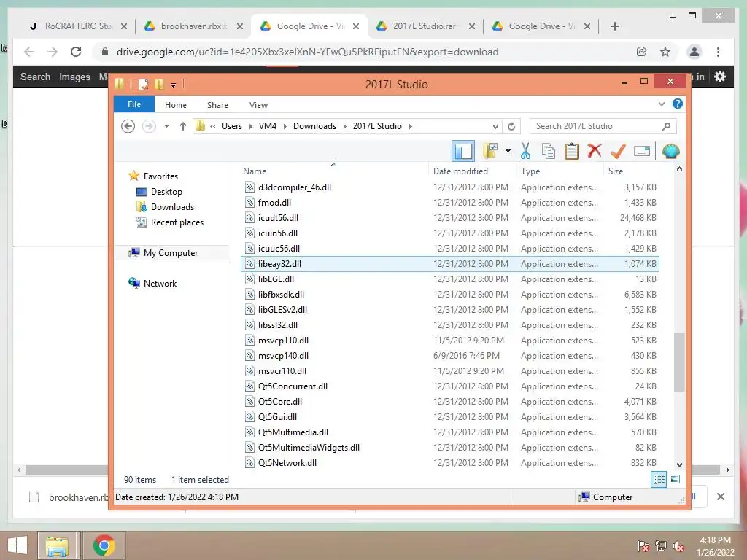Switch to large icons view in status bar
747x560 pixels.
coord(675,480)
